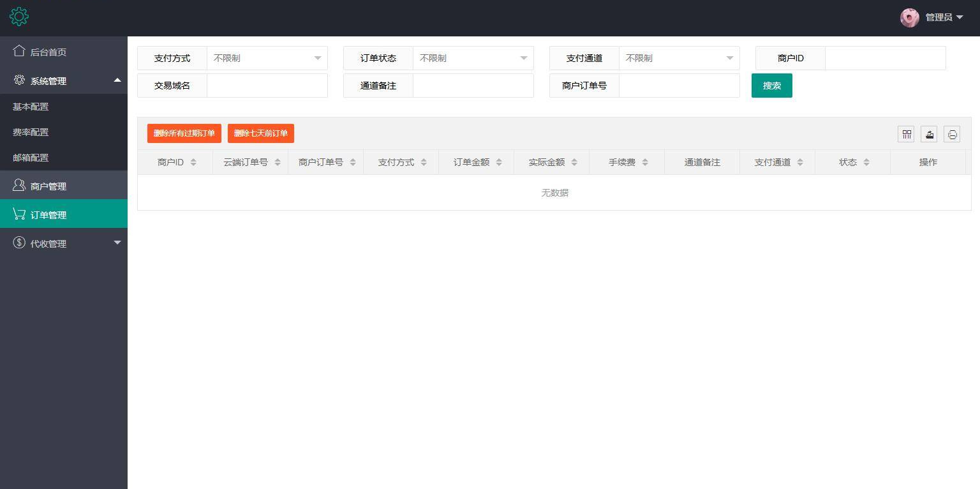Open the 订单状态 dropdown
Screen dimensions: 980x489
coord(473,58)
